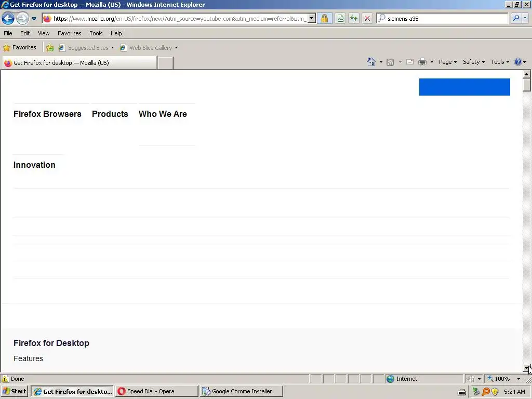Expand the Home button dropdown arrow

pos(381,62)
